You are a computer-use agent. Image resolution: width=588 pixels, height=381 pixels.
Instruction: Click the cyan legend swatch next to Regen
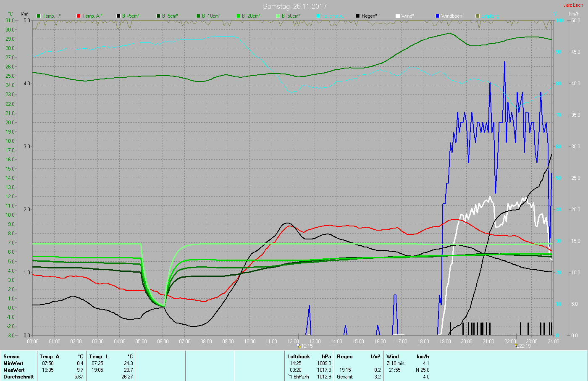click(318, 16)
